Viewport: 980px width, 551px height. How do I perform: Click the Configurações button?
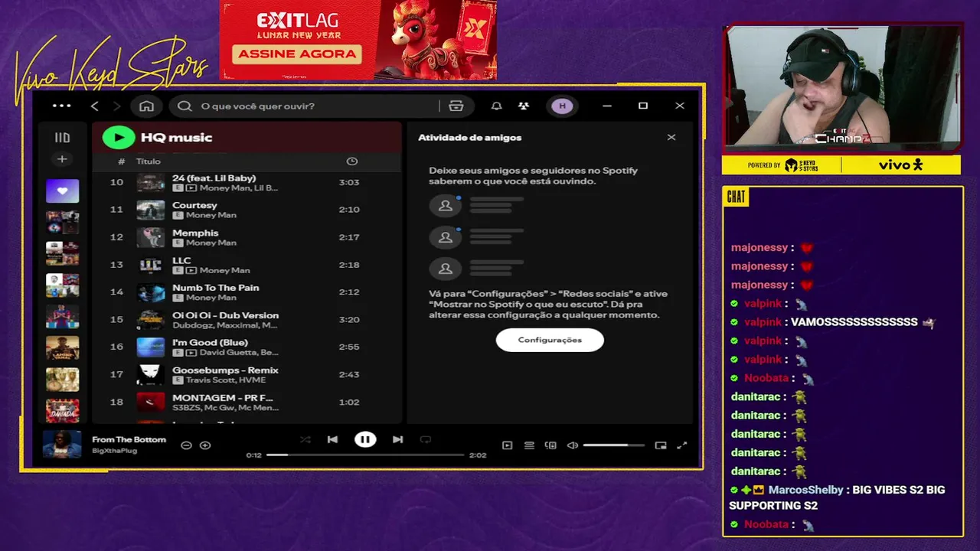point(550,340)
